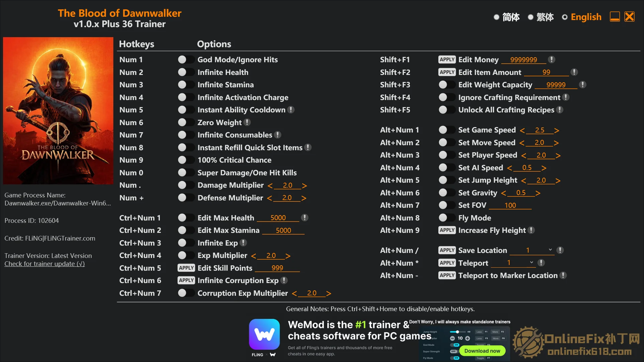This screenshot has height=362, width=644.
Task: Click info icon next to Instant Ability Cooldown
Action: tap(291, 110)
